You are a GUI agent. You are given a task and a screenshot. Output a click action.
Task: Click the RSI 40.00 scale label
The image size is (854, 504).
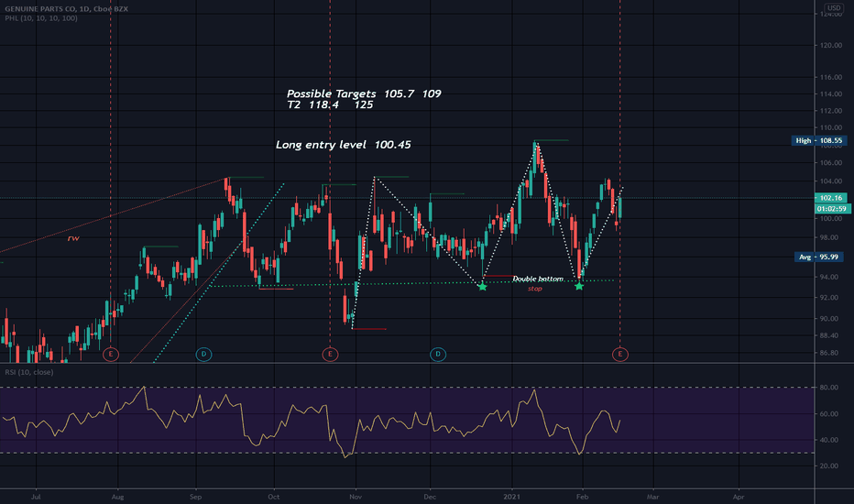click(829, 440)
